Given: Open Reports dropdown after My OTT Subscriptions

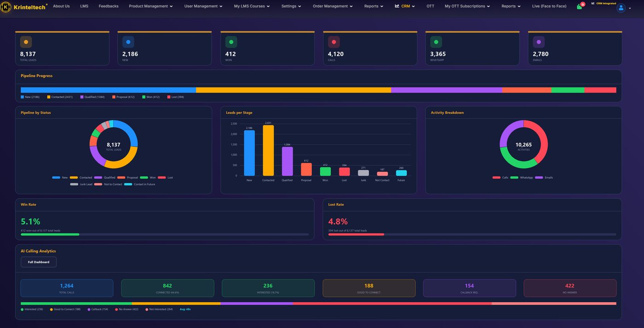Looking at the screenshot, I should [x=511, y=6].
